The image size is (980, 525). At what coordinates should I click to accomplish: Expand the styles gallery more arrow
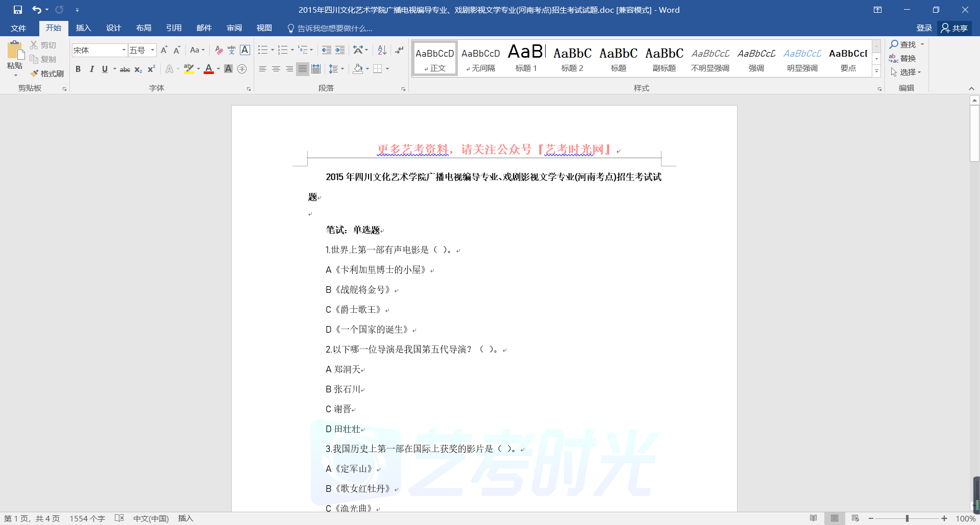click(876, 72)
